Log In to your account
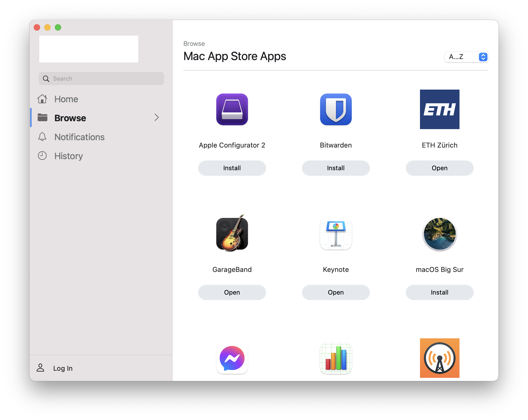Viewport: 528px width, 420px height. (62, 368)
